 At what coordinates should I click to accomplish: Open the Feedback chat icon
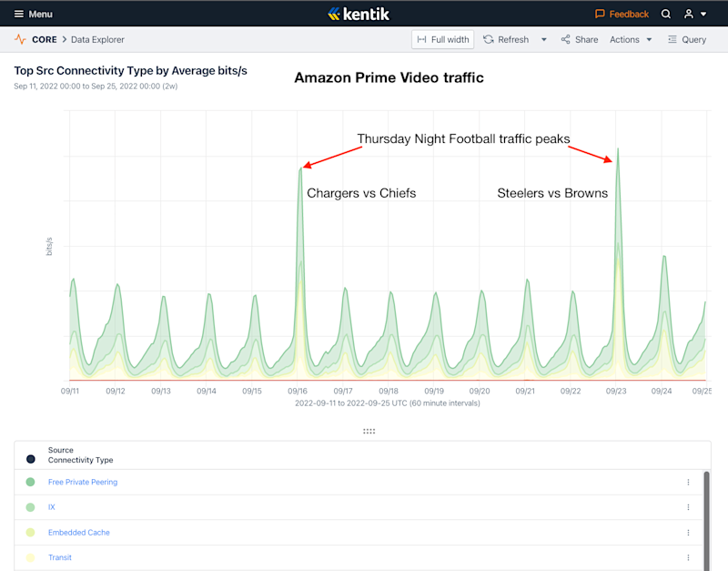(x=600, y=14)
